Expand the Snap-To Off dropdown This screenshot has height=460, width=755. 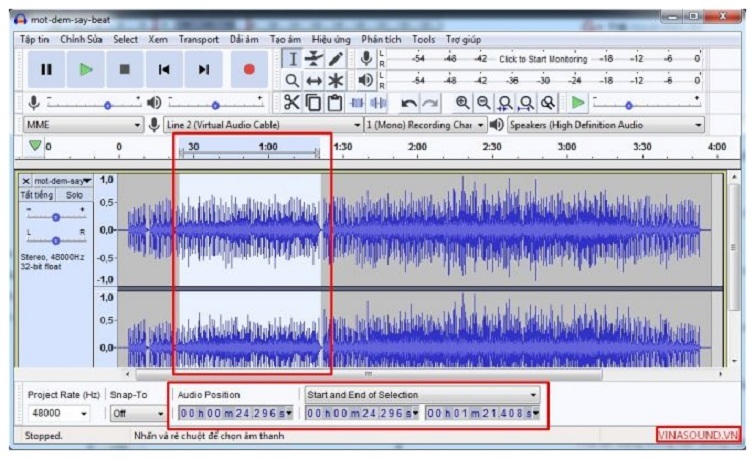(x=137, y=413)
